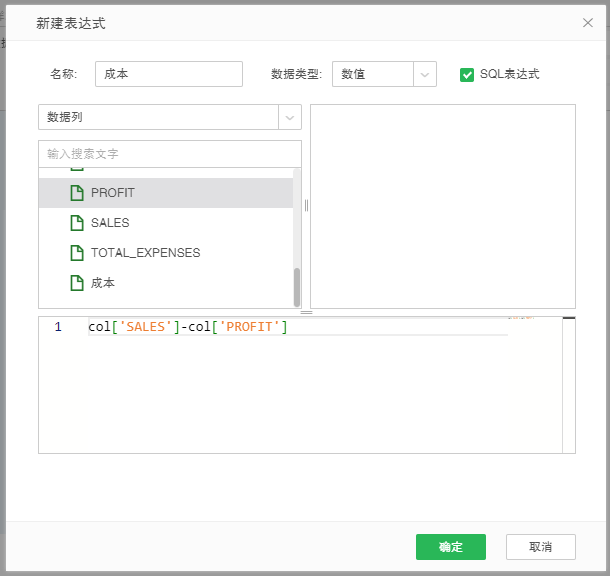Click line 1 of the expression editor

point(300,327)
